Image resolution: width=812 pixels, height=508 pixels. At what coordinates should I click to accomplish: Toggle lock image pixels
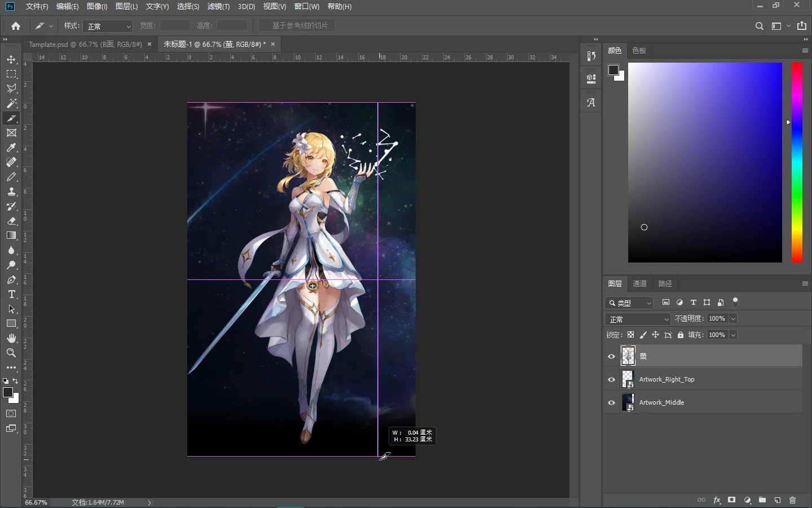pos(643,335)
